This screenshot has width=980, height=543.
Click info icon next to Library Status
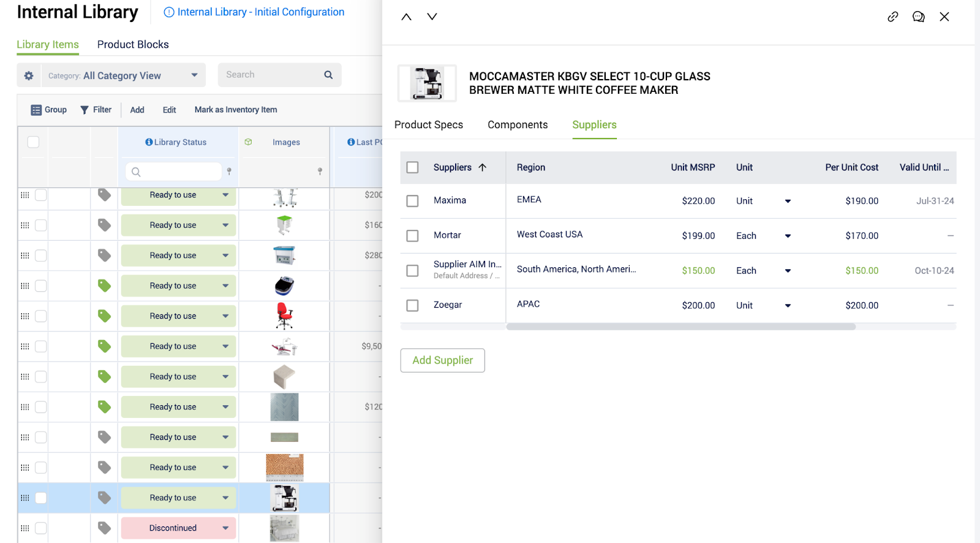(x=149, y=142)
